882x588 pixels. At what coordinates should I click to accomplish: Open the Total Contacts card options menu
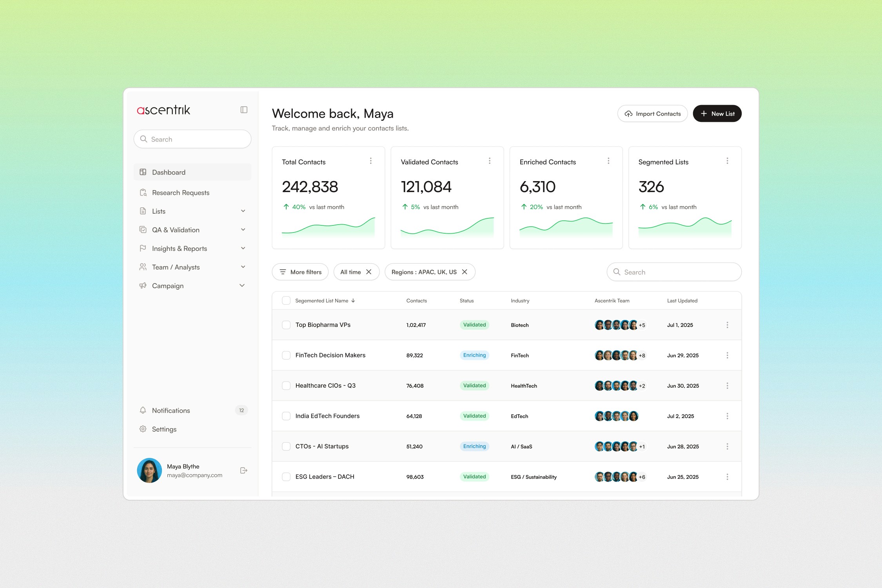pos(370,161)
